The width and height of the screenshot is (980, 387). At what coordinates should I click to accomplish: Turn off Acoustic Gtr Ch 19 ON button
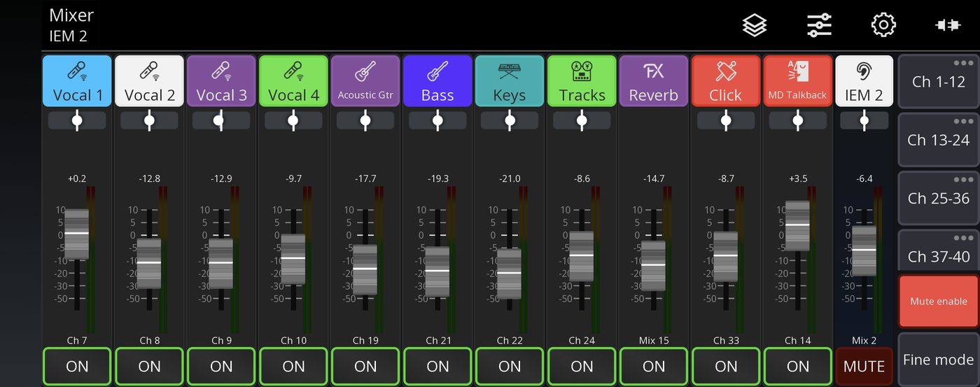[365, 366]
